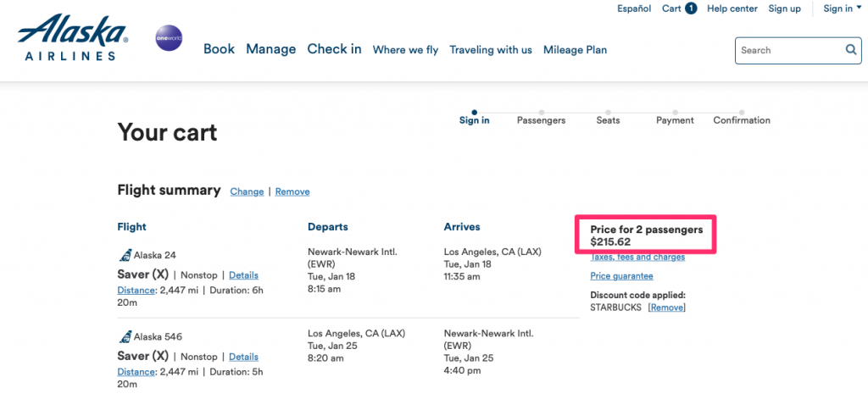The image size is (868, 399).
Task: Click the search magnifier icon
Action: [851, 50]
